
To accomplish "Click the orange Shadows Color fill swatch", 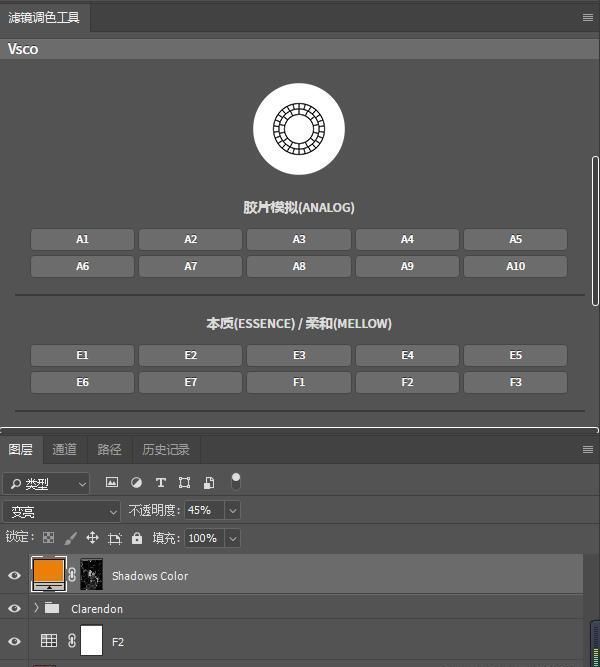I will pos(49,574).
